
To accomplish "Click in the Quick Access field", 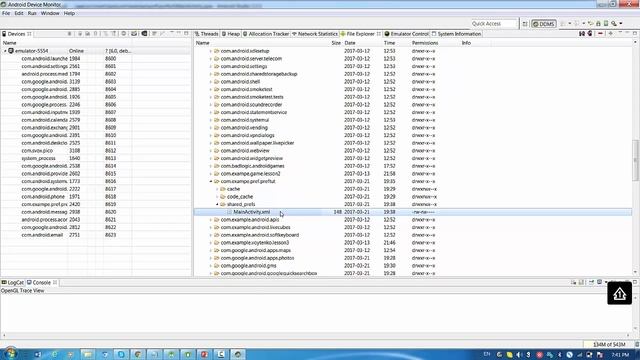I will point(494,24).
